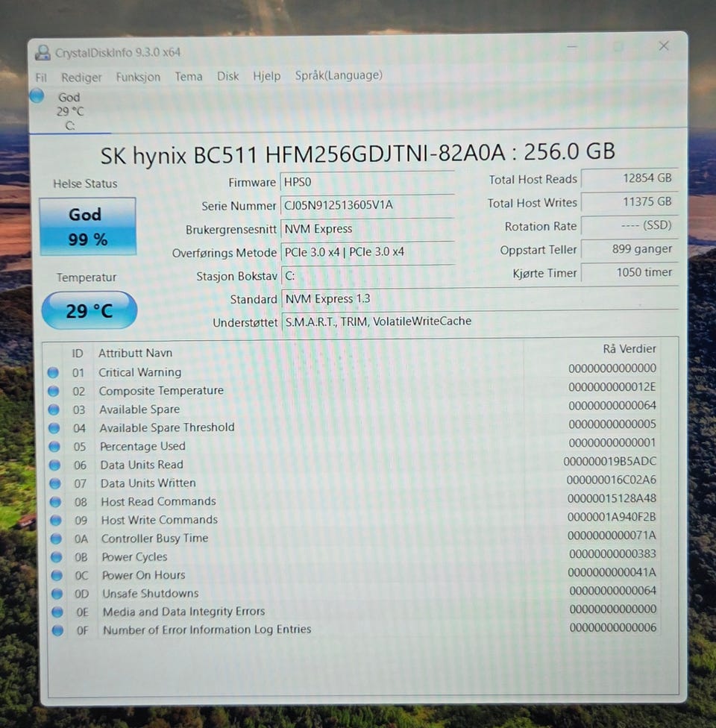
Task: Open the Fil menu
Action: 41,78
